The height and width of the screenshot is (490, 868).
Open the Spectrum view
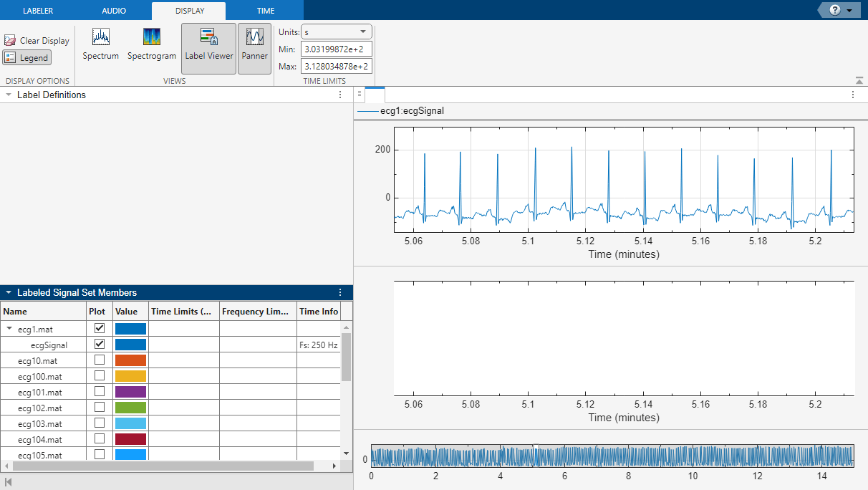pyautogui.click(x=100, y=44)
